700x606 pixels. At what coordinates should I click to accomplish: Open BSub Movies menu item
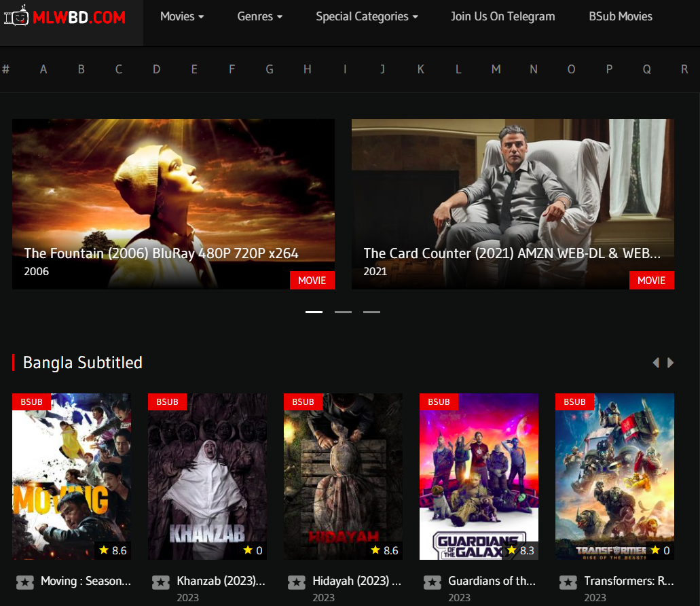[x=620, y=16]
